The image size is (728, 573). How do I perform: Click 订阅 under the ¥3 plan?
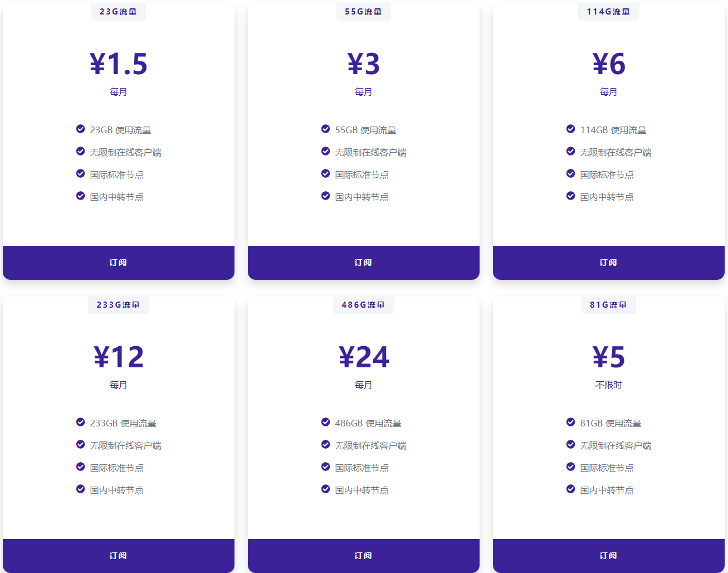point(363,262)
